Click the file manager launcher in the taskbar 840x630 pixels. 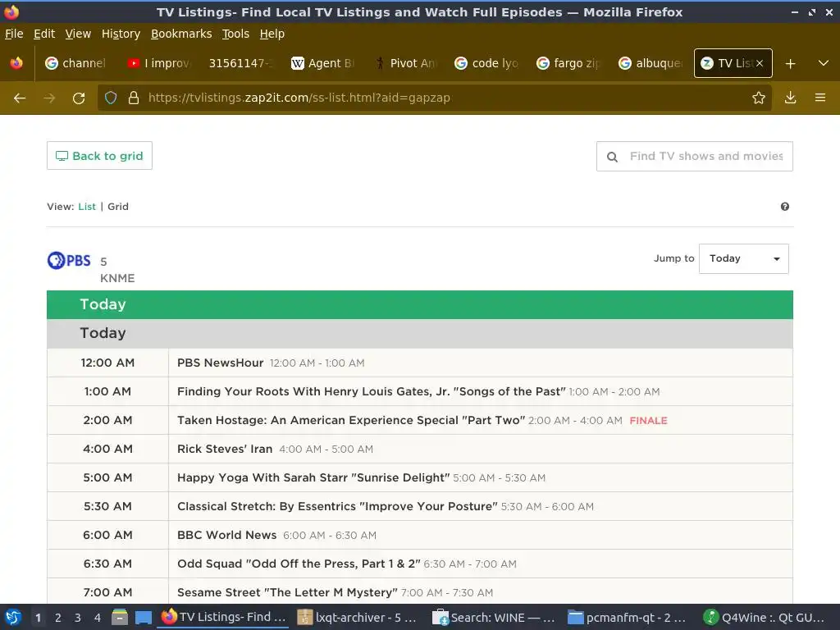point(120,618)
